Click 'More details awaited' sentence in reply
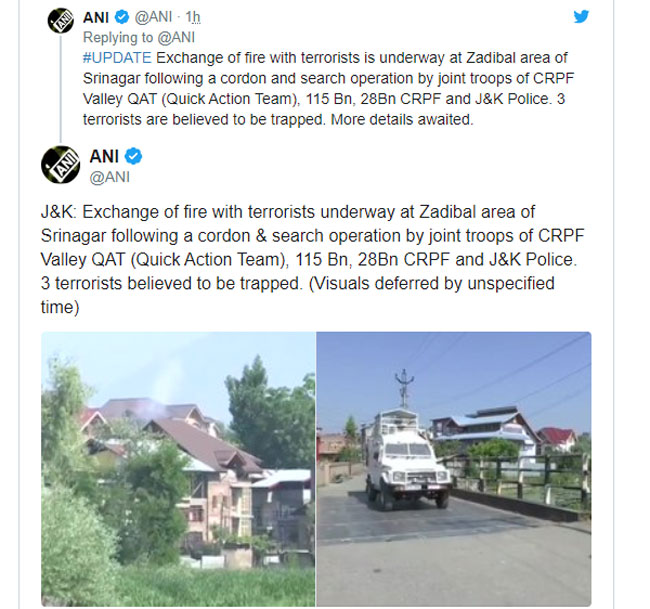 [x=402, y=120]
